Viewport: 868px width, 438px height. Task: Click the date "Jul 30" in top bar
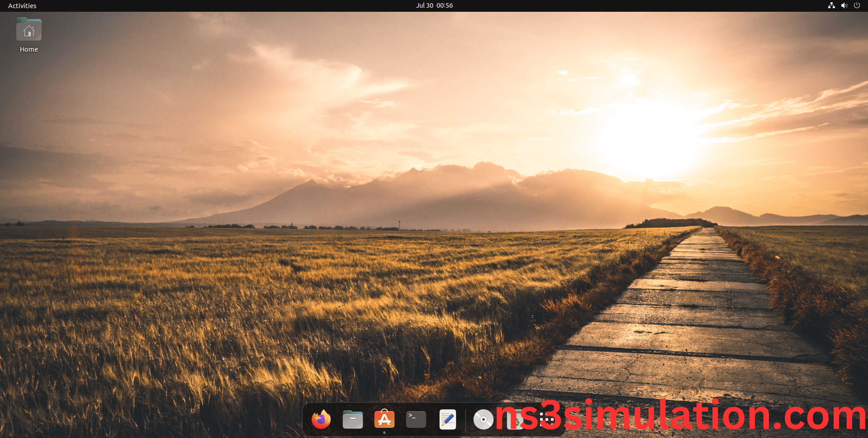(425, 5)
